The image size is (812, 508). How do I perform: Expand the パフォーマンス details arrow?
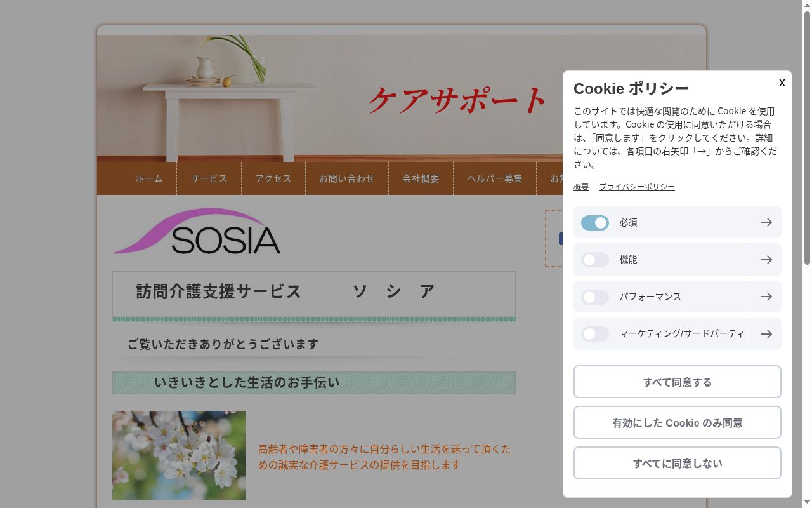766,297
